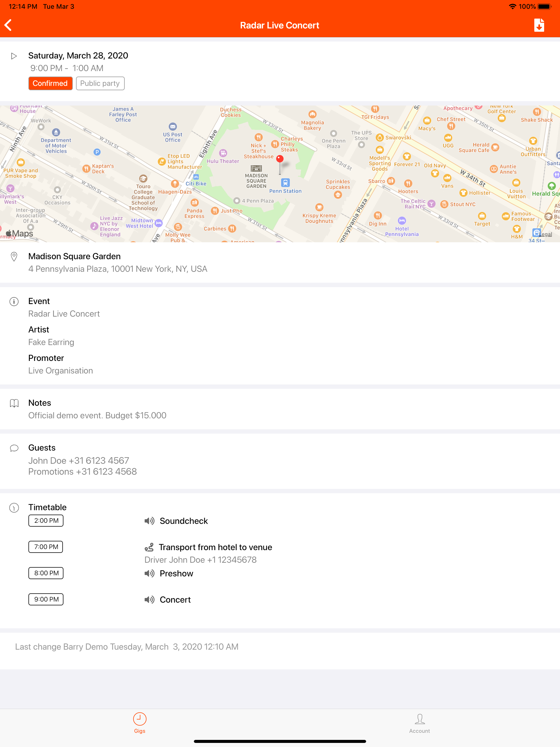Tap the Department of Motor Vehicles icon
The height and width of the screenshot is (747, 560).
(56, 132)
